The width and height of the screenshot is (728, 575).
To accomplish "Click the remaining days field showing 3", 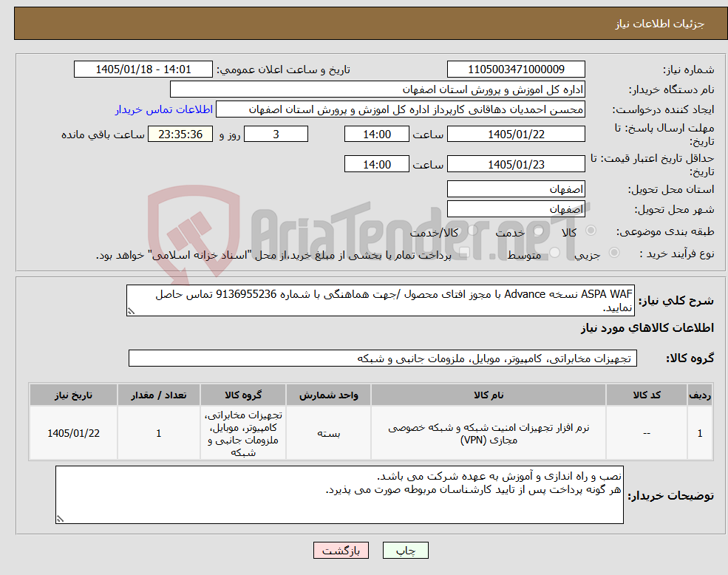I will pyautogui.click(x=276, y=135).
